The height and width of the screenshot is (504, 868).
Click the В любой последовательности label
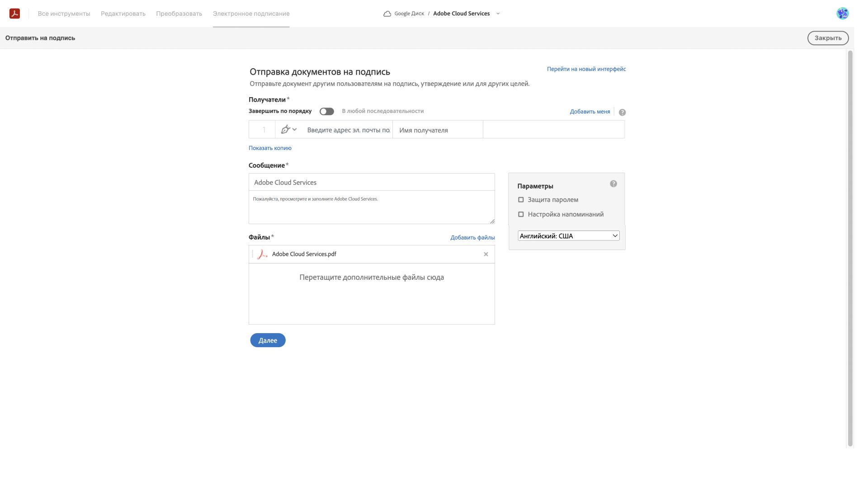(382, 111)
